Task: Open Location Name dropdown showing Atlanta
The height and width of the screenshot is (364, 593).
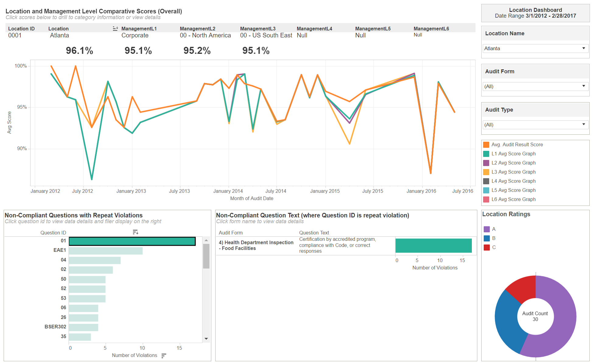Action: pos(535,49)
